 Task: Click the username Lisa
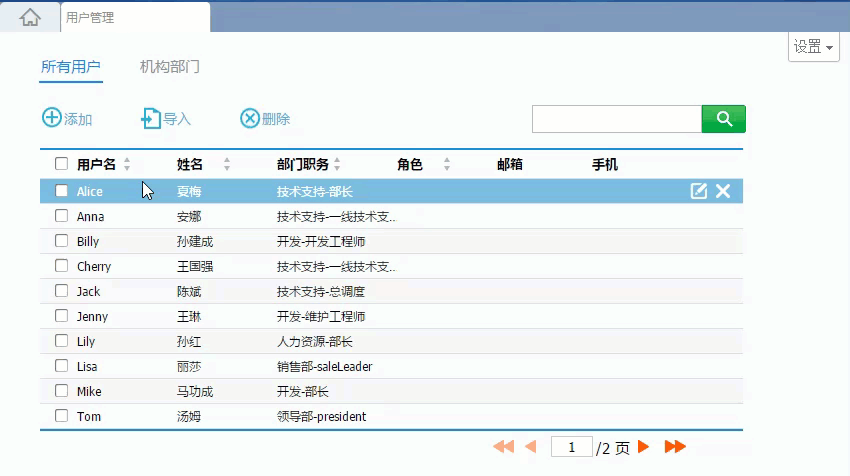[87, 366]
